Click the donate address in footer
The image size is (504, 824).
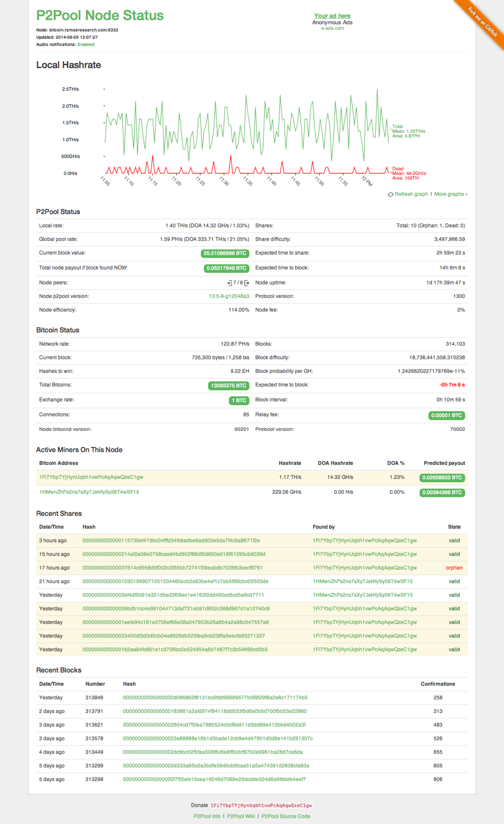tap(261, 805)
